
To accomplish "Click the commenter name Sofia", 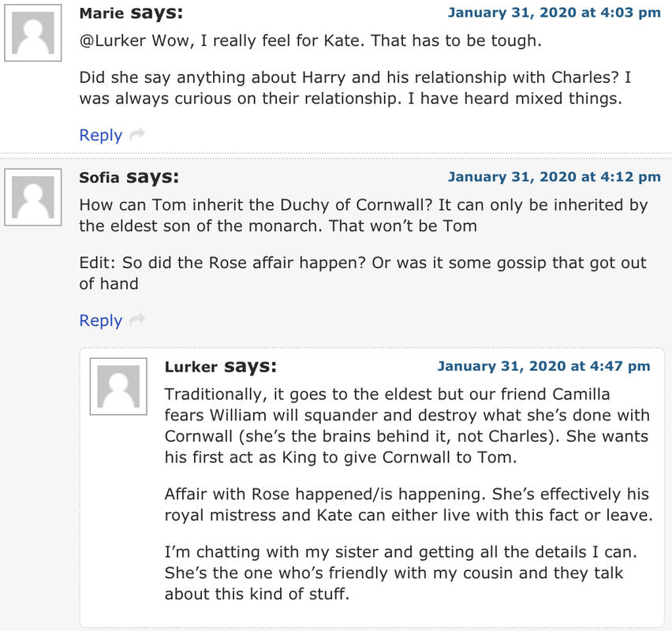I will [x=99, y=177].
